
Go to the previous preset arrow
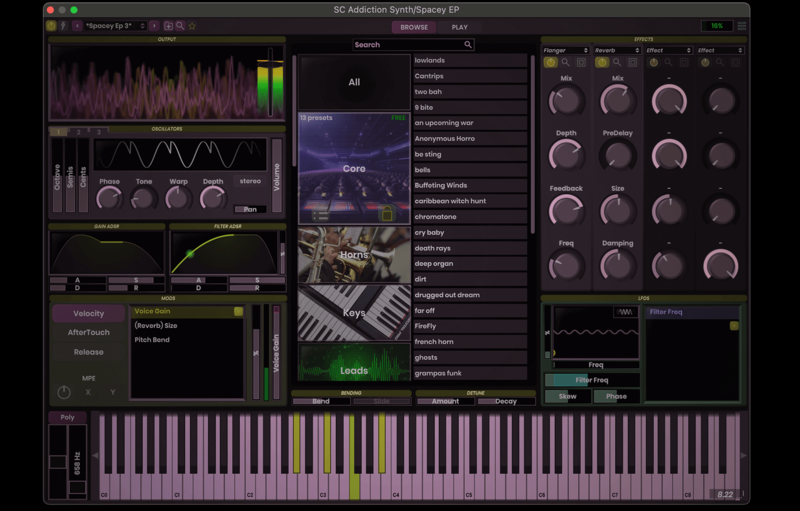pos(77,25)
